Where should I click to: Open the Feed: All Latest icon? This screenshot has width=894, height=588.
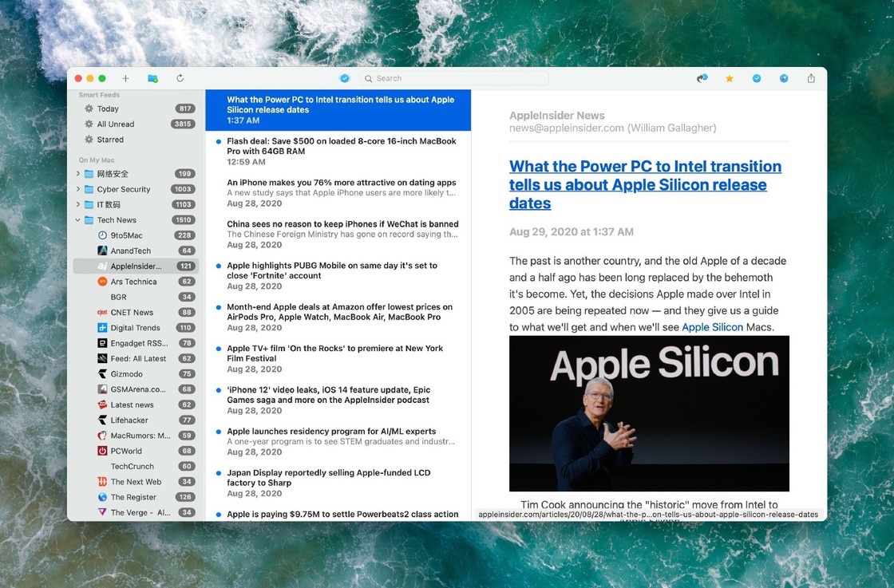pos(103,358)
